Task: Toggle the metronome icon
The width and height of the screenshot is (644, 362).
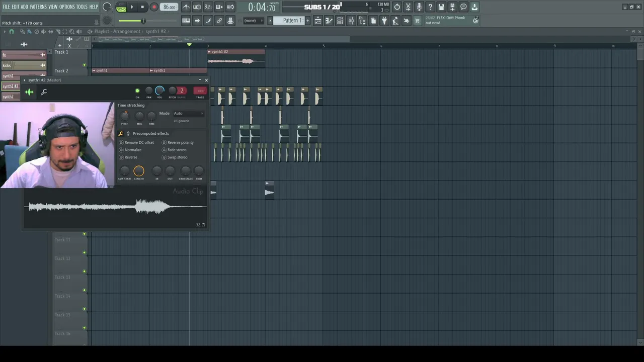Action: pyautogui.click(x=186, y=7)
